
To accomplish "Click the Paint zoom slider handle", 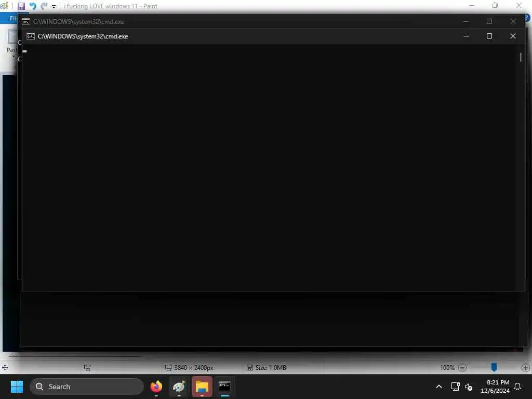I will 494,367.
